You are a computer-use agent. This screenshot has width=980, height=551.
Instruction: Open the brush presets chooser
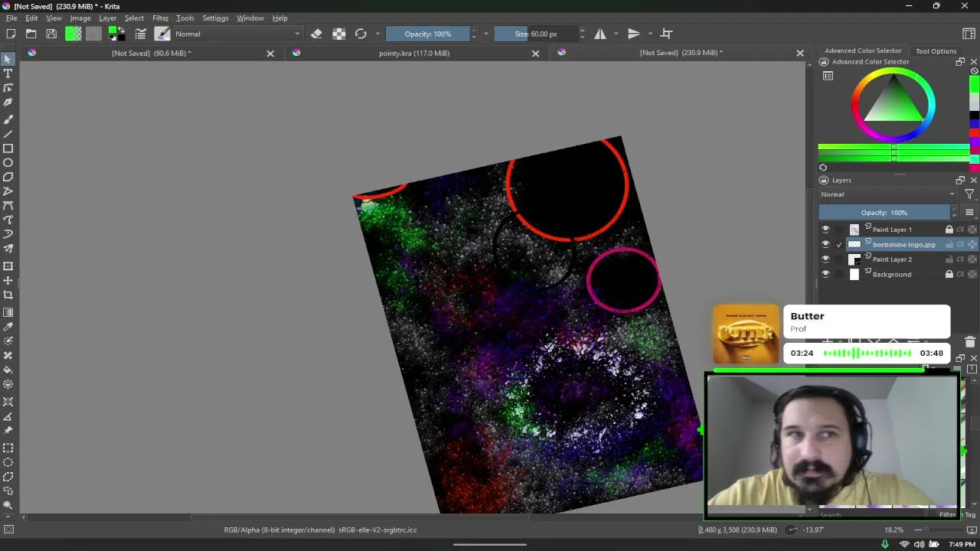(162, 34)
